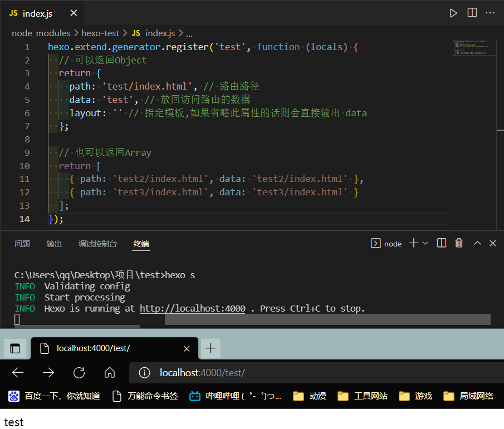504x429 pixels.
Task: Open the http://localhost:4000 link in terminal
Action: click(x=192, y=308)
